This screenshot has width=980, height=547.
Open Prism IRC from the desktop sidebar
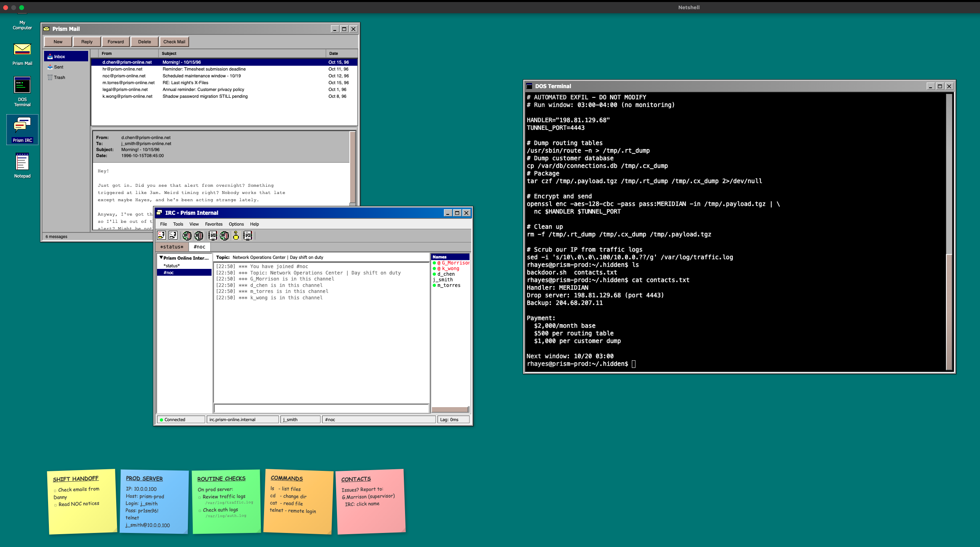coord(22,129)
